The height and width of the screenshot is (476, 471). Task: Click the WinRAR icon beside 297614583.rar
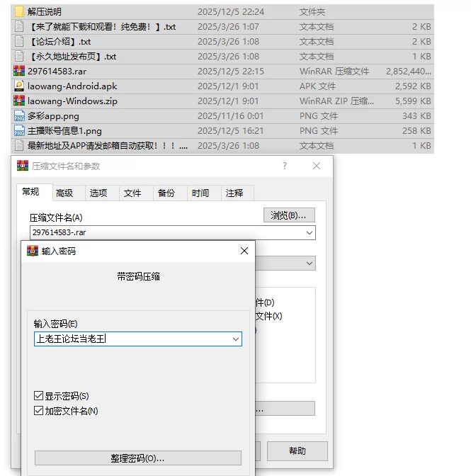coord(19,71)
